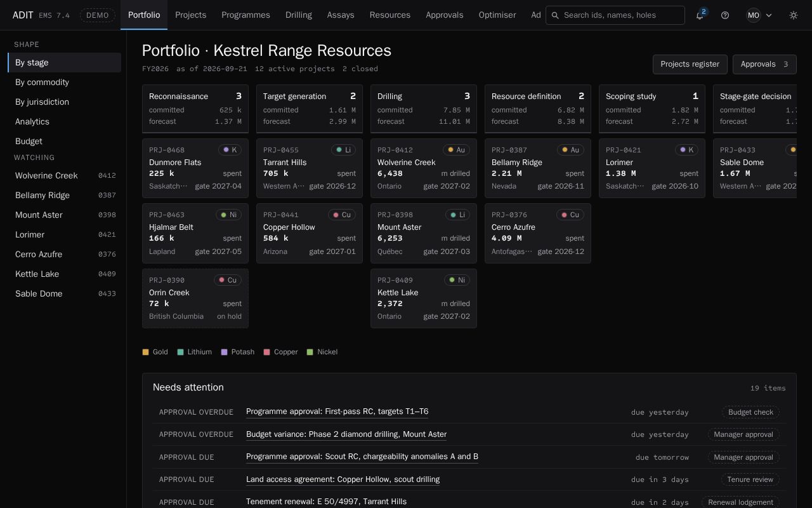Click the Ni commodity badge on Kettle Lake
This screenshot has height=508, width=812.
click(457, 280)
